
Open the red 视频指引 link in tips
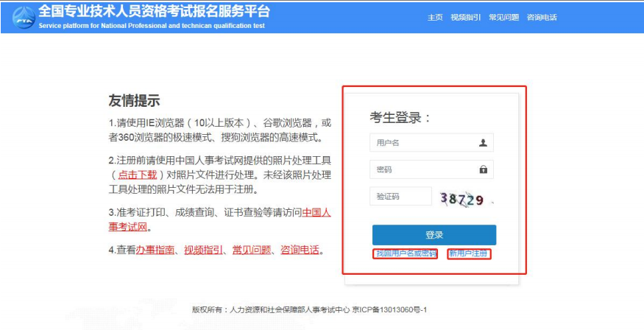point(203,250)
